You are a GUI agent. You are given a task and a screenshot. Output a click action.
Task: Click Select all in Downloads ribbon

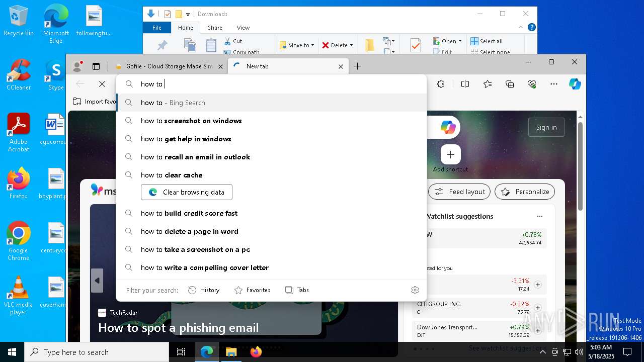tap(486, 41)
